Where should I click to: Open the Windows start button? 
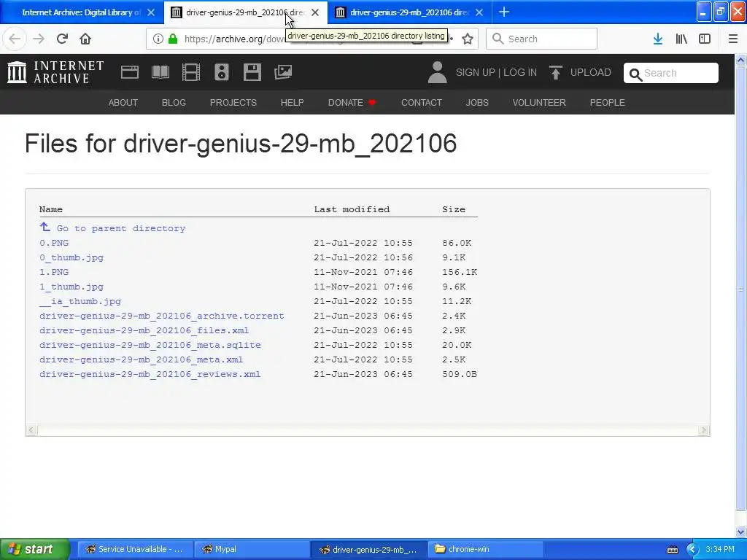click(x=34, y=549)
